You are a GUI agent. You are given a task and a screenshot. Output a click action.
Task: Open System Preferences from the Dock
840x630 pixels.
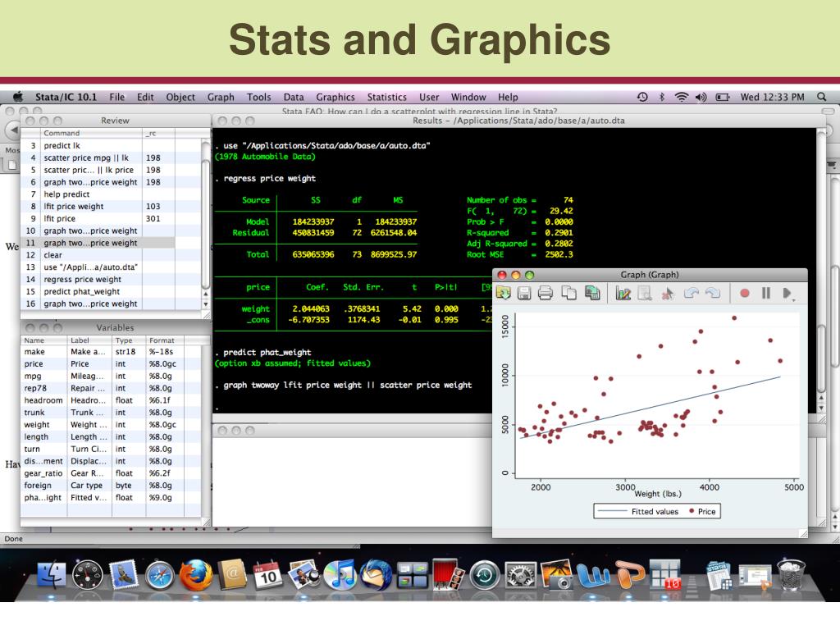click(521, 577)
